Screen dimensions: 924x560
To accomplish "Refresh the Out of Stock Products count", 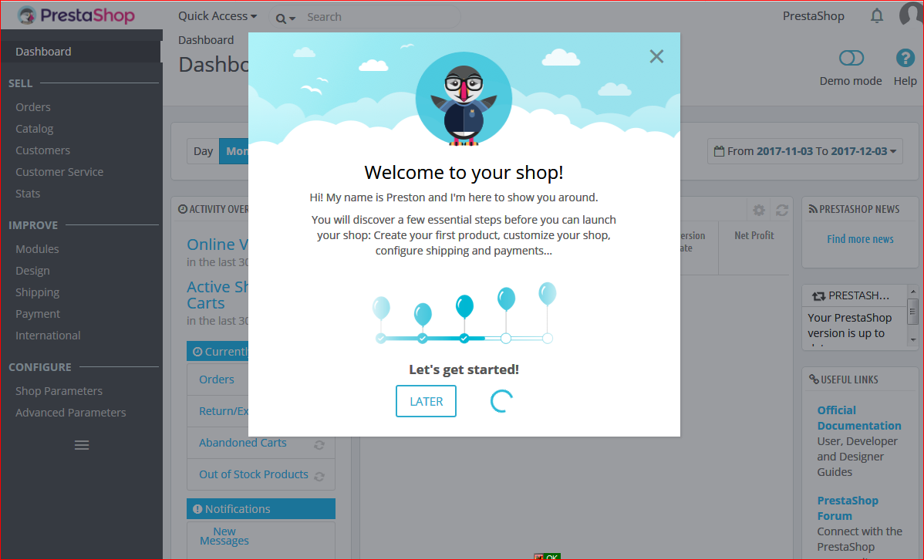I will coord(319,476).
